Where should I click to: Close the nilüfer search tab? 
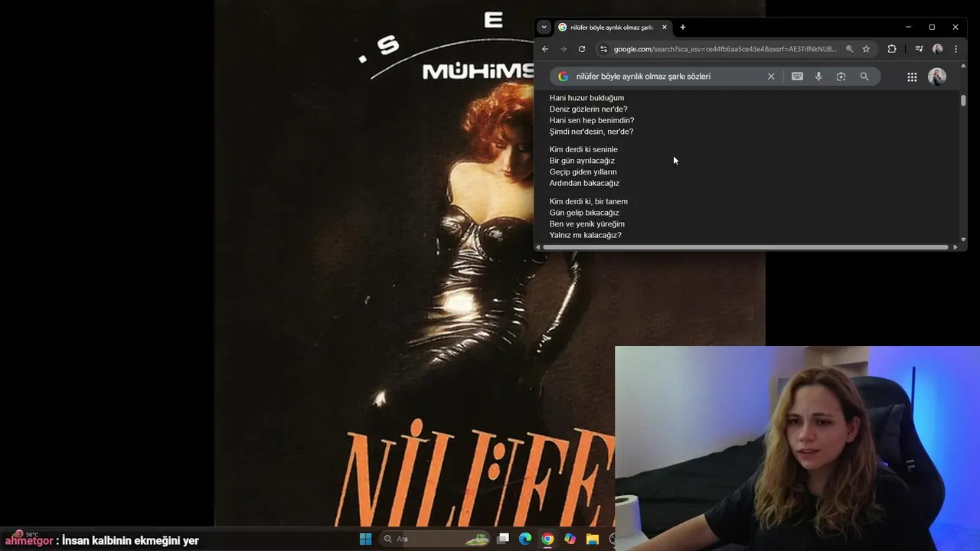(665, 27)
